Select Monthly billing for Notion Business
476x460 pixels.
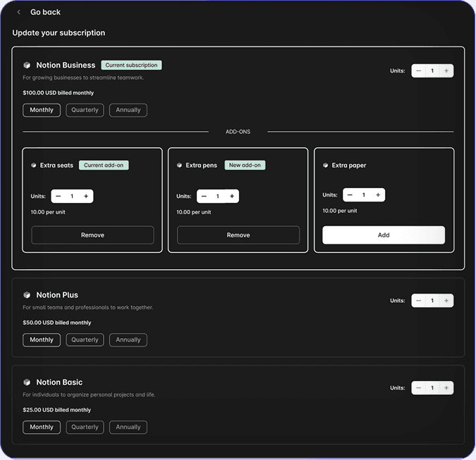(42, 110)
